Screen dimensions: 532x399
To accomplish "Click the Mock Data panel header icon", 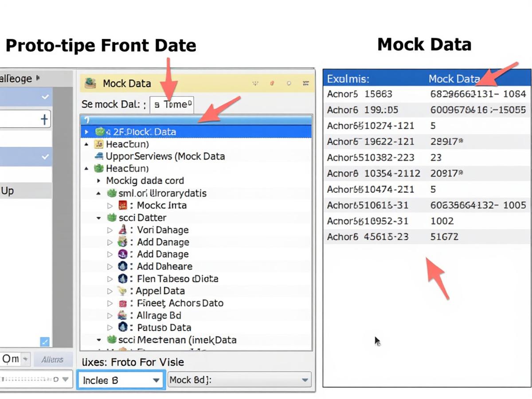I will 91,83.
